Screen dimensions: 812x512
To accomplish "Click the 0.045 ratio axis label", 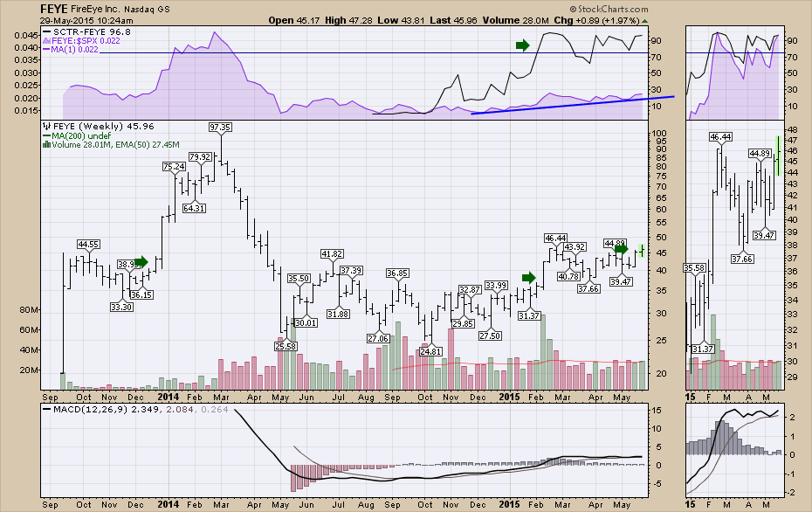I will point(26,35).
